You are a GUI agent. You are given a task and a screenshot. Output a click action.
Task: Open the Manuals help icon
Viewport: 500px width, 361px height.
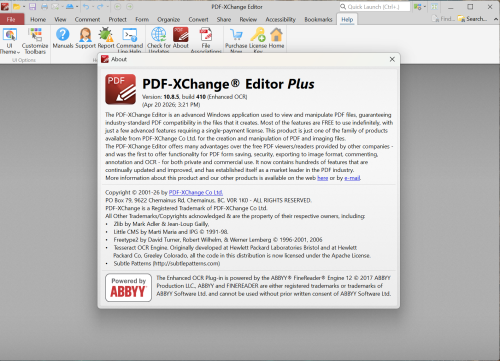(63, 34)
